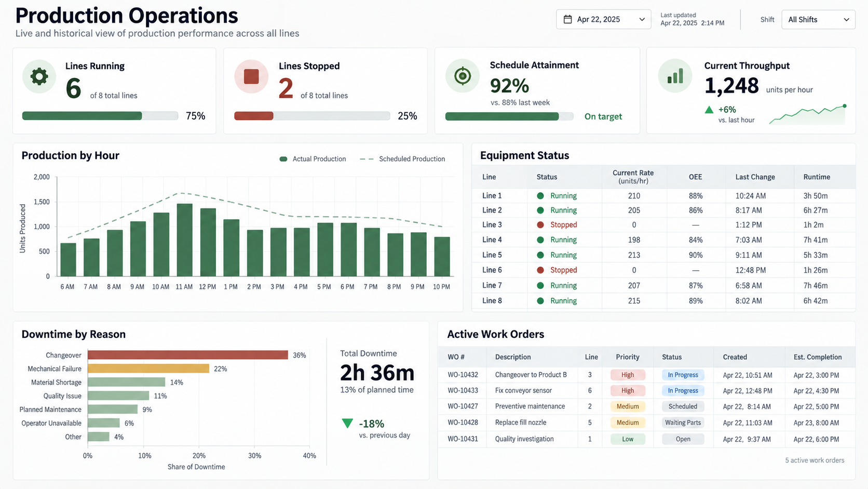Click the throughput sparkline trend chart
Screen dimensions: 868x489
coord(808,114)
